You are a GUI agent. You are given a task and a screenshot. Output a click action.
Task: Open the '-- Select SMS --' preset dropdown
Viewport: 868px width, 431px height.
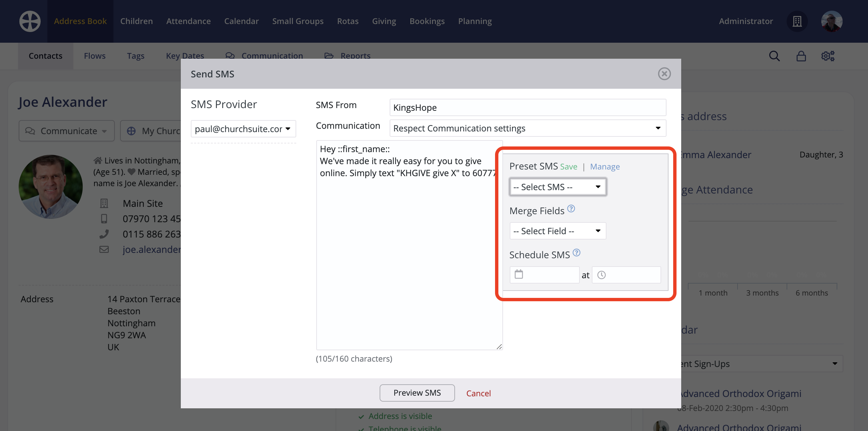coord(558,187)
